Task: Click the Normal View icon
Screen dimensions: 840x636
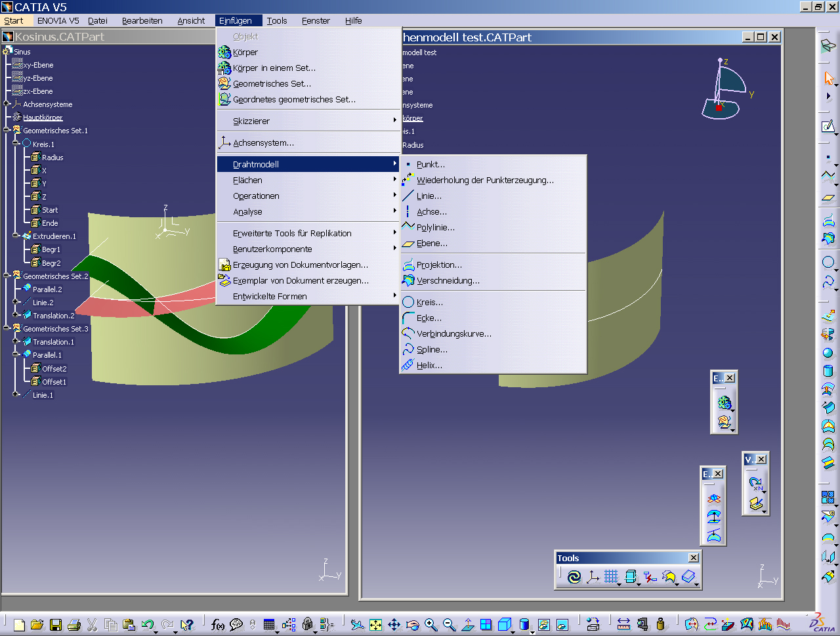Action: tap(467, 624)
